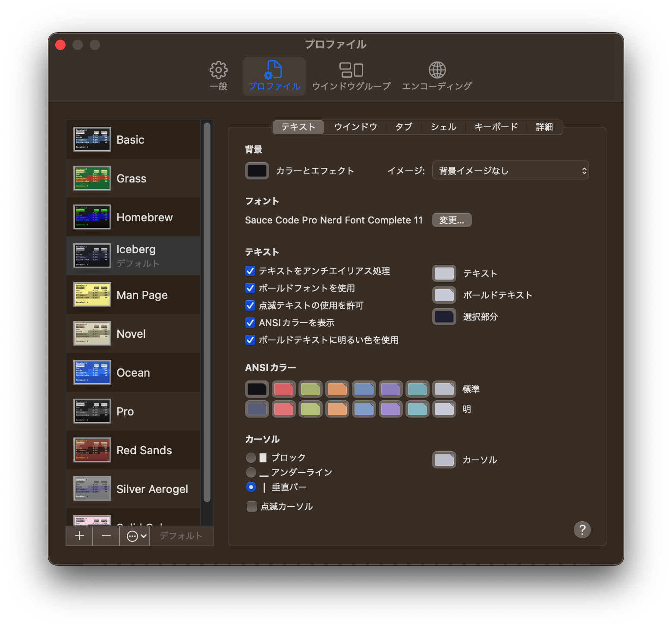Pick the 明 bright red swatch
672x629 pixels.
point(284,409)
